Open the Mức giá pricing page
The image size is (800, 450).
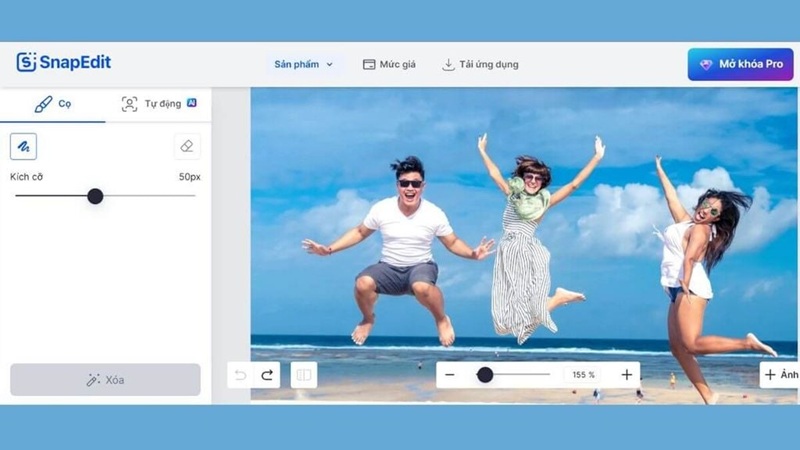pos(389,65)
